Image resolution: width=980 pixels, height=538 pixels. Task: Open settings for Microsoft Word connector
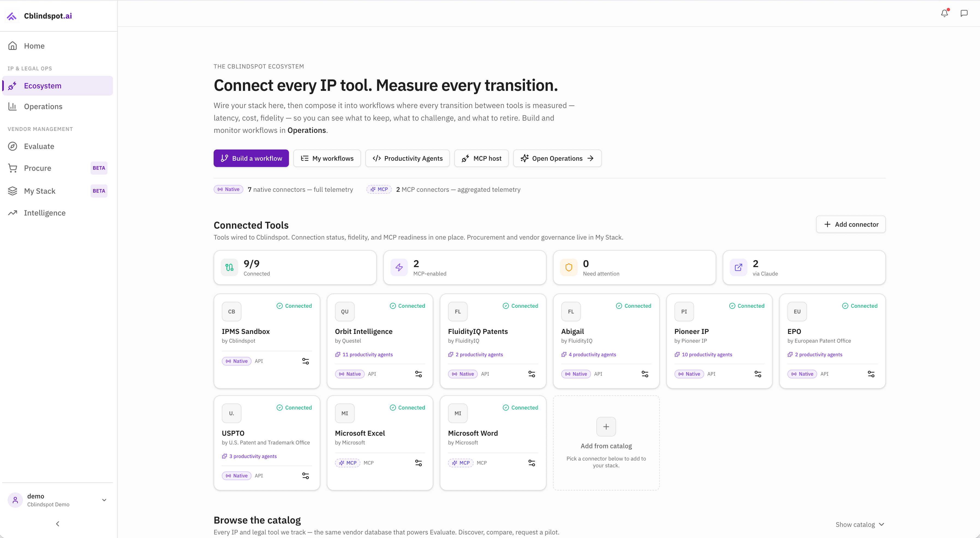pyautogui.click(x=532, y=463)
